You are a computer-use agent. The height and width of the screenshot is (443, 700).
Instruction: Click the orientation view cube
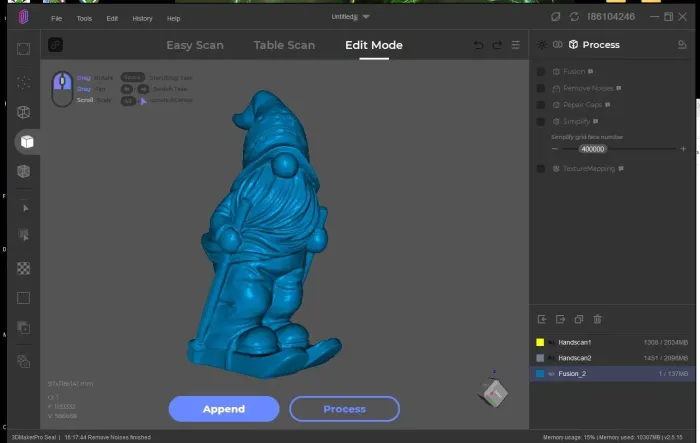[493, 393]
